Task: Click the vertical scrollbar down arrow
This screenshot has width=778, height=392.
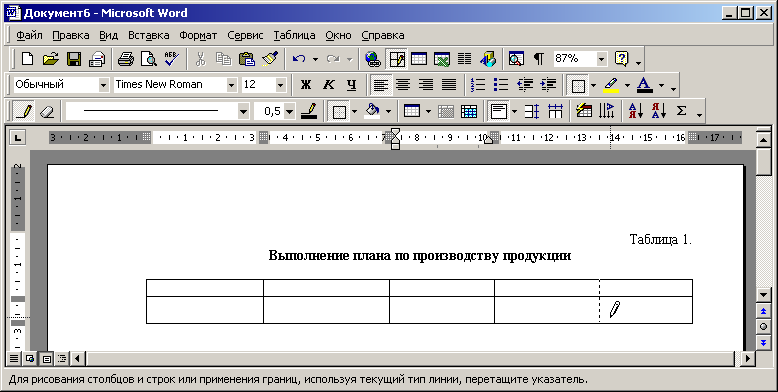Action: pyautogui.click(x=764, y=295)
